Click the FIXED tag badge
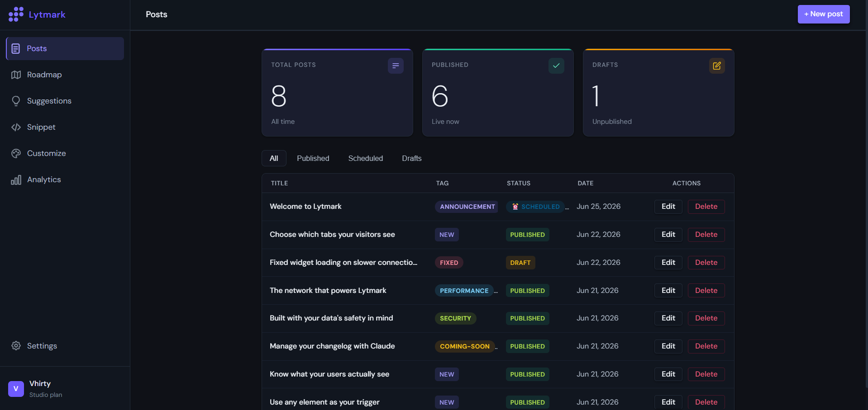The height and width of the screenshot is (410, 868). (x=449, y=263)
